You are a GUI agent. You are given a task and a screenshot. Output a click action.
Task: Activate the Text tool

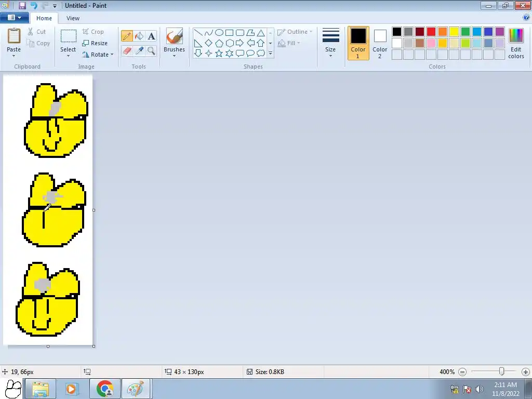pos(151,36)
